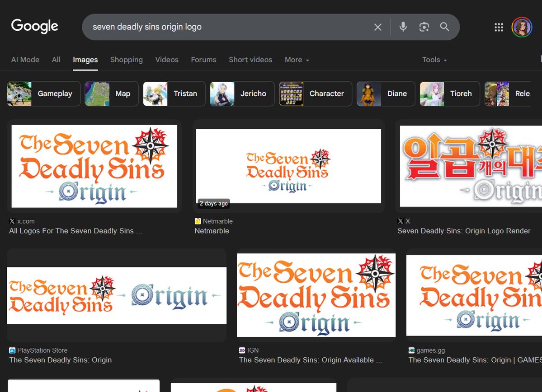Viewport: 542px width, 392px height.
Task: Click the Diane chip preview image
Action: point(369,93)
